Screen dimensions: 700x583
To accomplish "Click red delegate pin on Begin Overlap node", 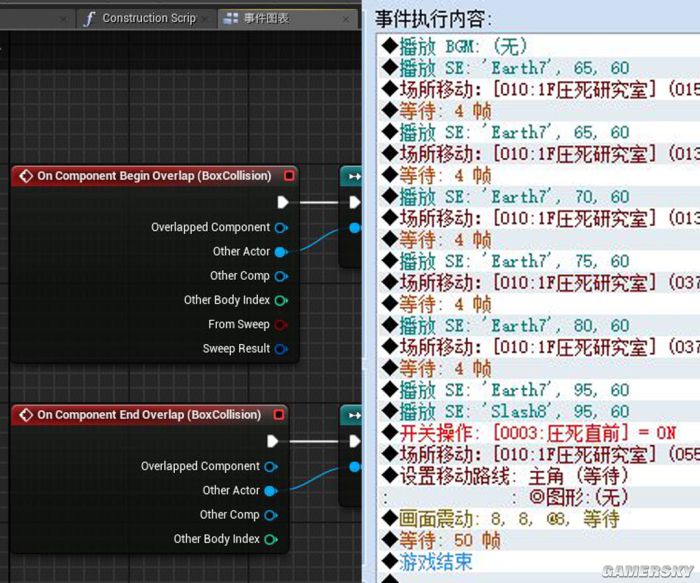I will click(x=289, y=176).
